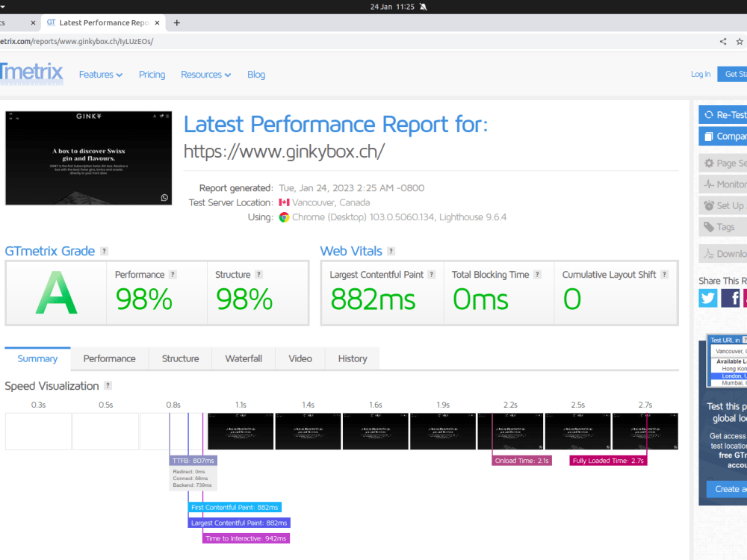The image size is (747, 560).
Task: Click the help icon next to GTmetrix Grade
Action: pyautogui.click(x=104, y=251)
